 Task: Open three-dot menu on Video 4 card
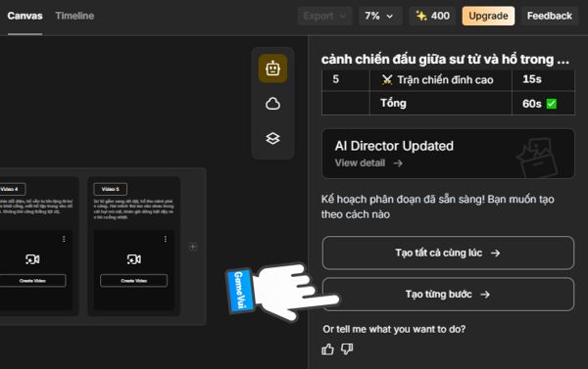(x=64, y=239)
